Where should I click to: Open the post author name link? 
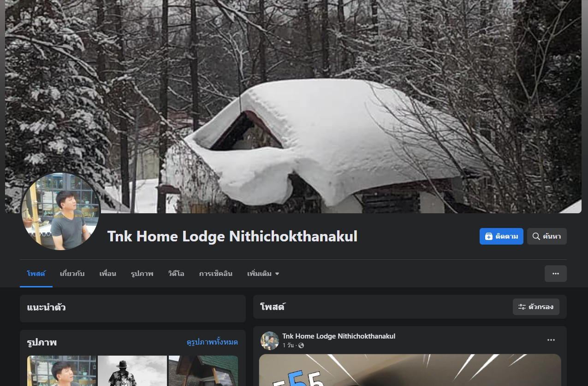coord(339,336)
